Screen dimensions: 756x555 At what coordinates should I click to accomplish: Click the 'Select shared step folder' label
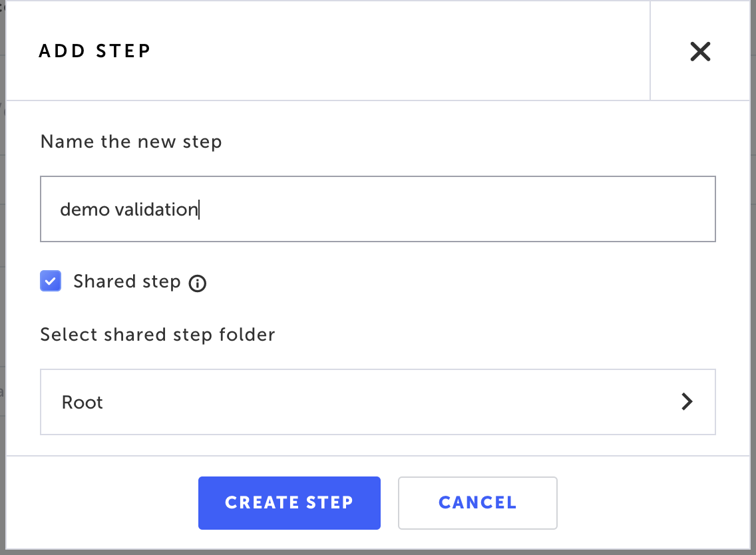158,335
